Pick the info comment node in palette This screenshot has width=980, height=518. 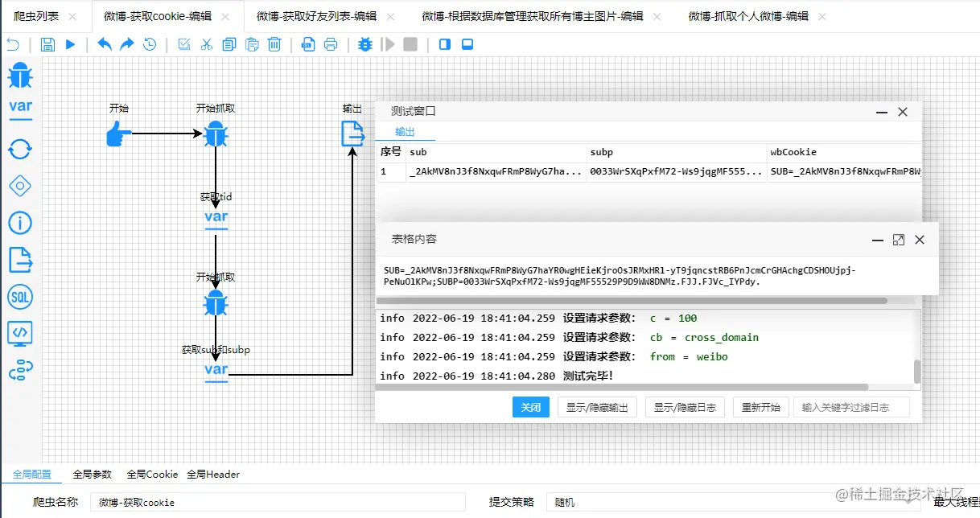tap(20, 223)
